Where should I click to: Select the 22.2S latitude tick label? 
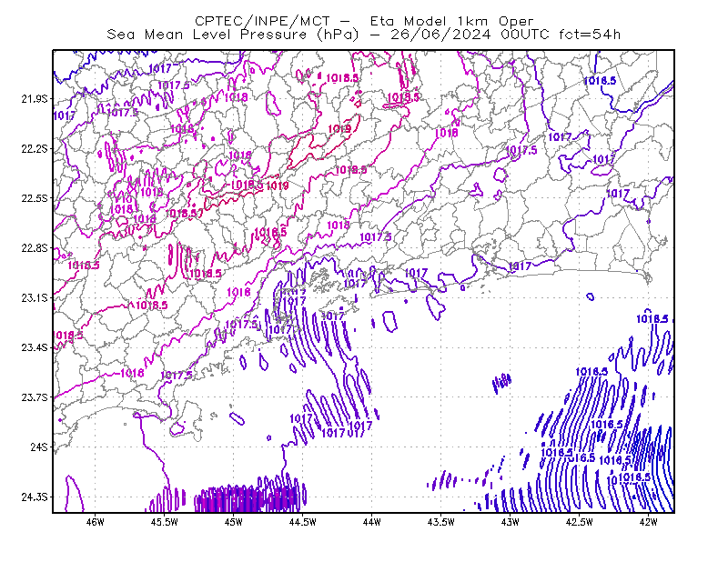[x=34, y=148]
